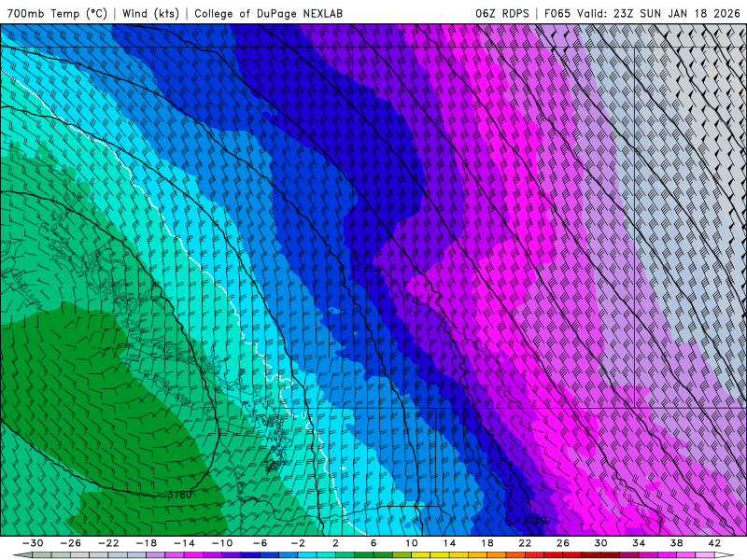
Task: Click the "38" colorbar tick label
Action: [x=676, y=543]
